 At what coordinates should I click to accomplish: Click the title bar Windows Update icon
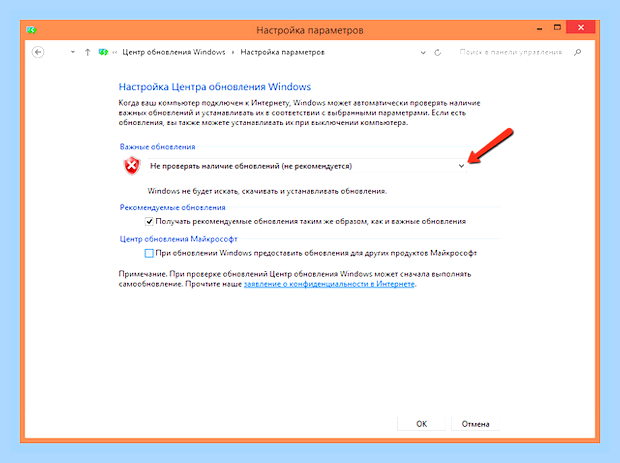pos(31,30)
